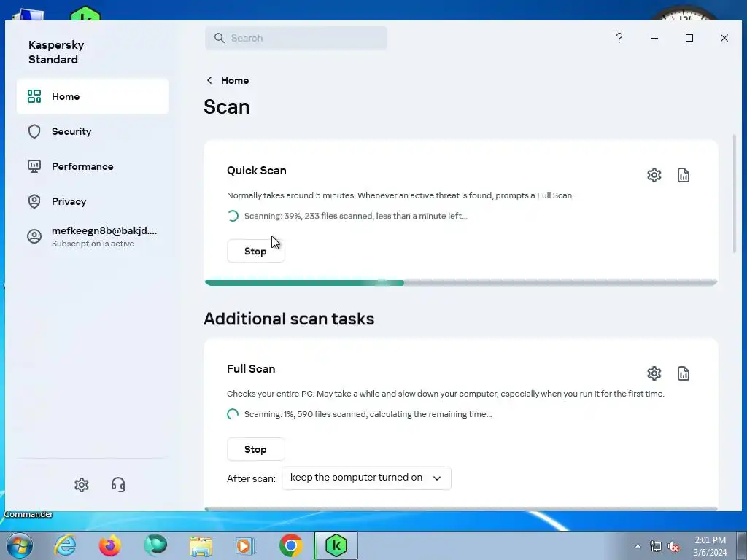Go back via the Home breadcrumb link
Screen dimensions: 747x560
(235, 80)
